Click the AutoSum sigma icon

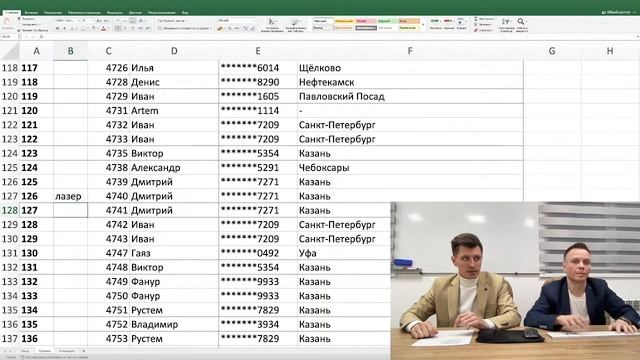pyautogui.click(x=476, y=19)
